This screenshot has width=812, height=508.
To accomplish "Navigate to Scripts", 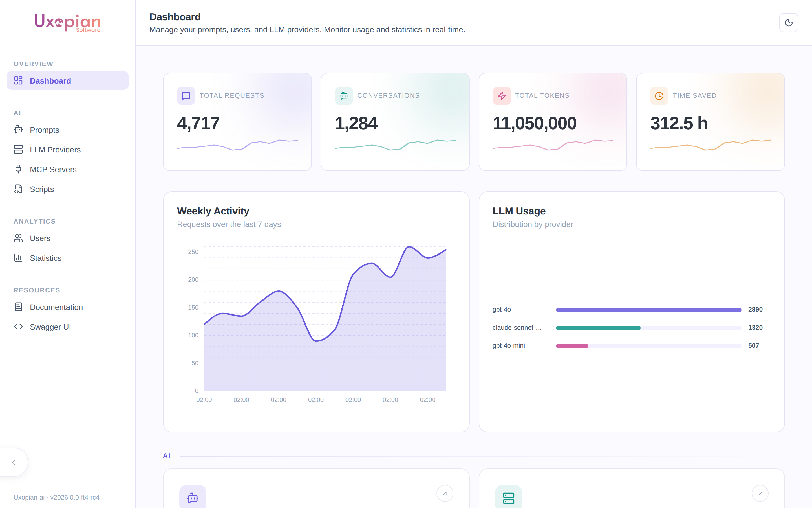I will pyautogui.click(x=67, y=189).
